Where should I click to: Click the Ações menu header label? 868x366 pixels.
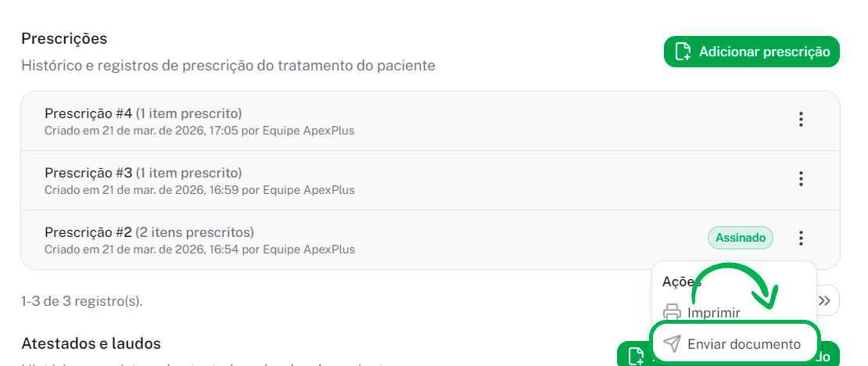681,282
